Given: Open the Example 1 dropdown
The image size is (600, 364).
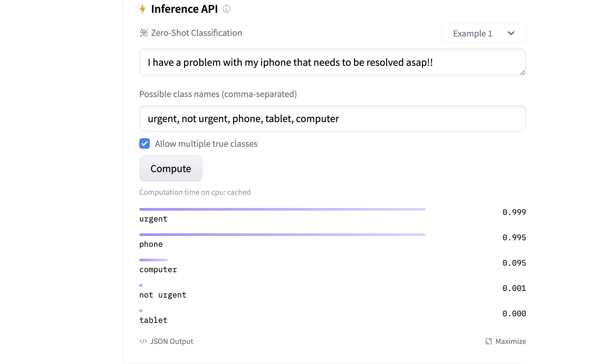Looking at the screenshot, I should click(483, 33).
